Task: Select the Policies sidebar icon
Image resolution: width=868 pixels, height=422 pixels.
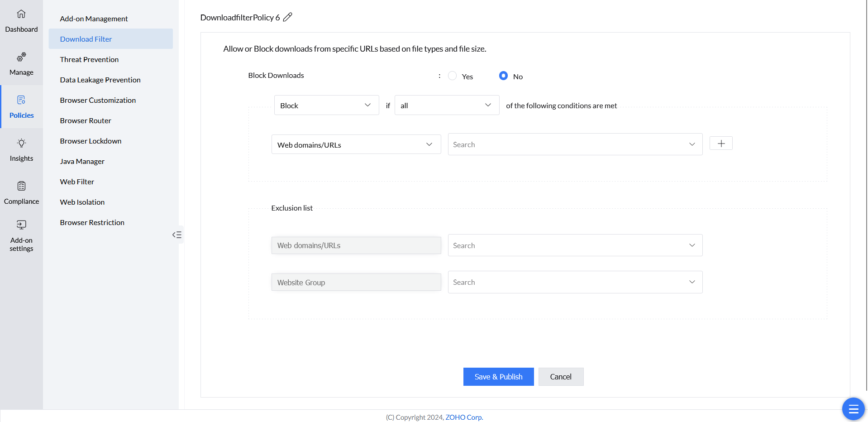Action: pos(21,100)
